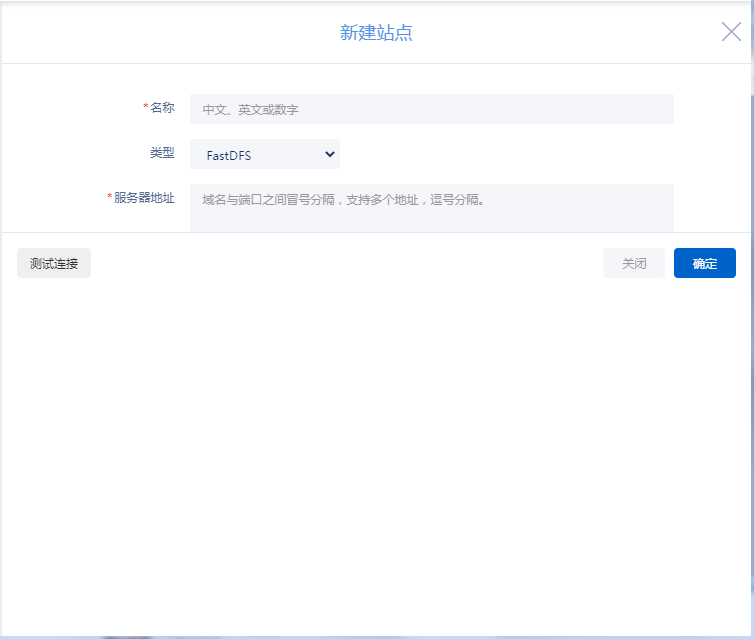This screenshot has height=639, width=754.
Task: Select the FastDFS text in the type combo box
Action: point(228,155)
